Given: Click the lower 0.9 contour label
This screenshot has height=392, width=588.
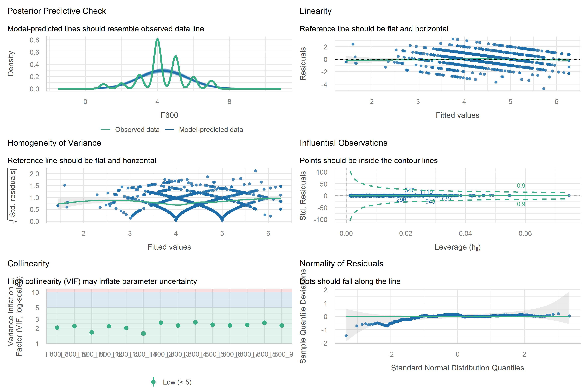Looking at the screenshot, I should click(521, 204).
